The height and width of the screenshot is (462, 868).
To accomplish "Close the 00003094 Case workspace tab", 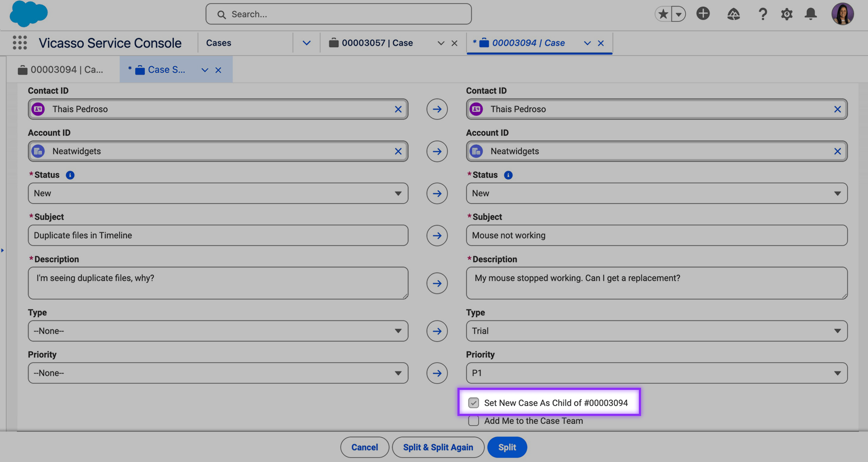I will tap(601, 43).
